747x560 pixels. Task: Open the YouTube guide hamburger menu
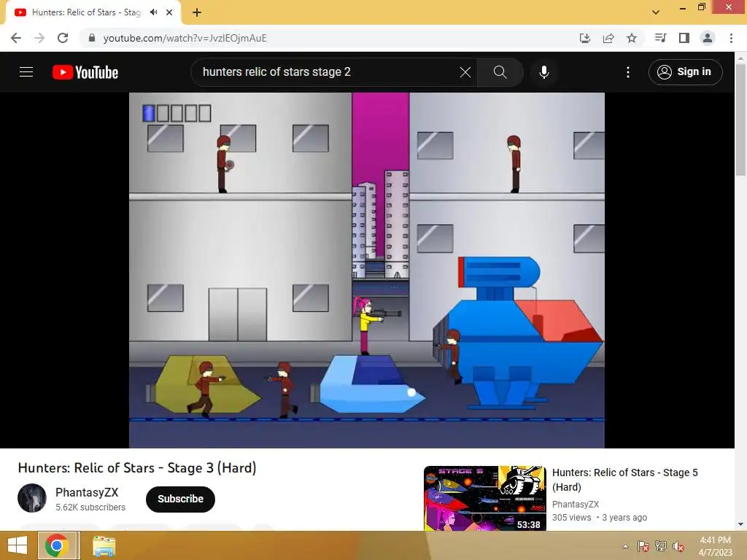click(26, 72)
